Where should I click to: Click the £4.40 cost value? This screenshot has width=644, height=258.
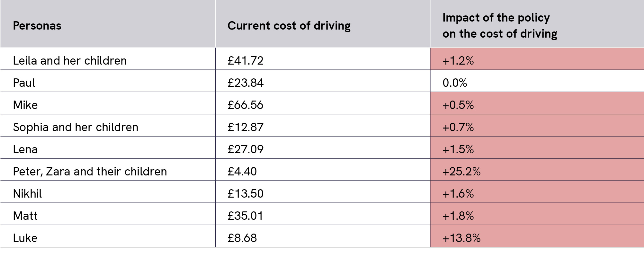pyautogui.click(x=242, y=172)
